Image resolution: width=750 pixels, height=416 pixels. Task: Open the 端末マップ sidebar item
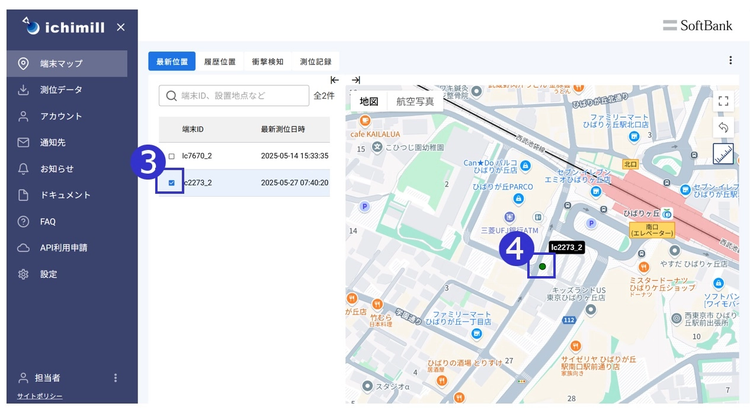tap(67, 64)
